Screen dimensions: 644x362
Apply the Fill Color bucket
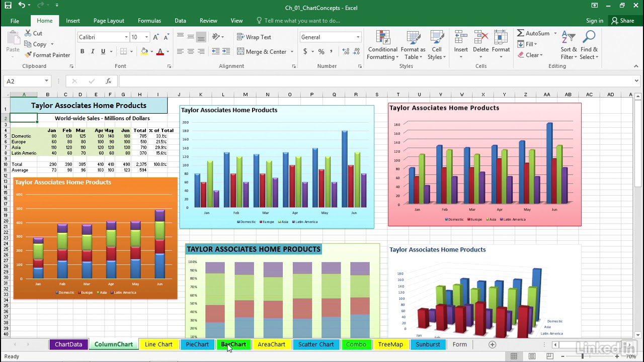pos(144,51)
